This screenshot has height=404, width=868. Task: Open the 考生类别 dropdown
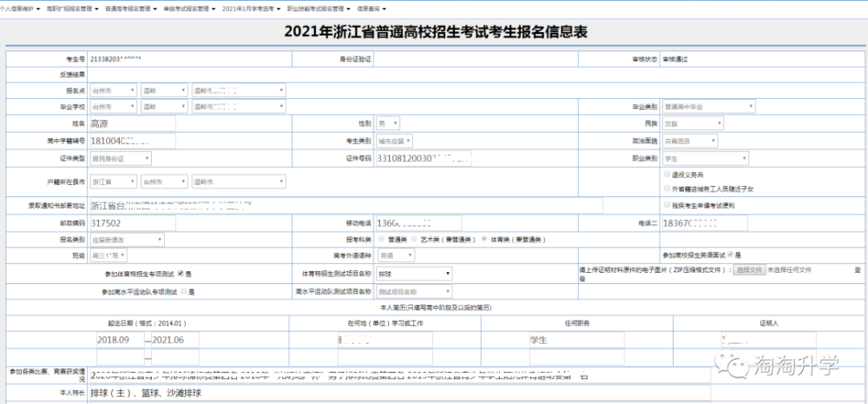click(395, 142)
